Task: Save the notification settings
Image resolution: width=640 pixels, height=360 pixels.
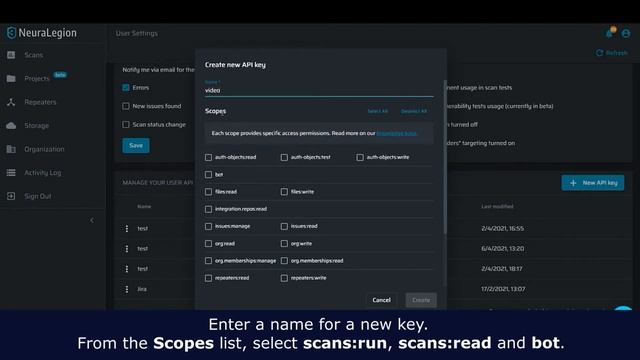Action: point(136,145)
